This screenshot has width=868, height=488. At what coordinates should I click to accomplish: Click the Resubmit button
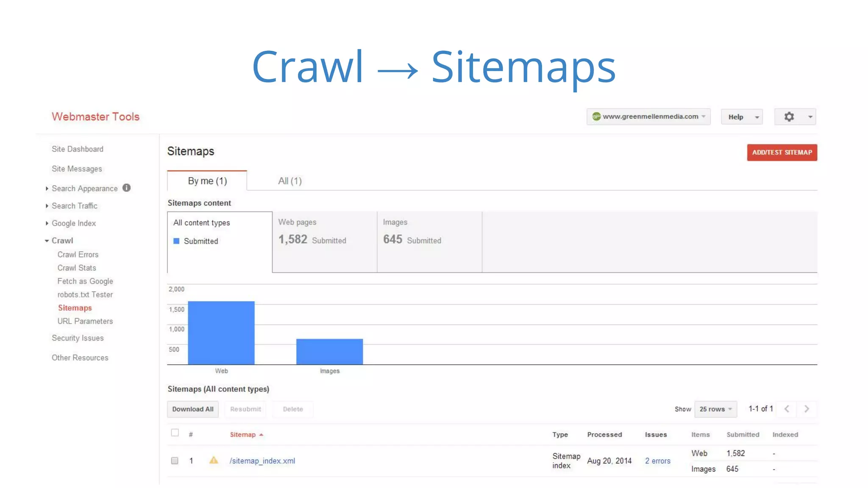(x=245, y=409)
